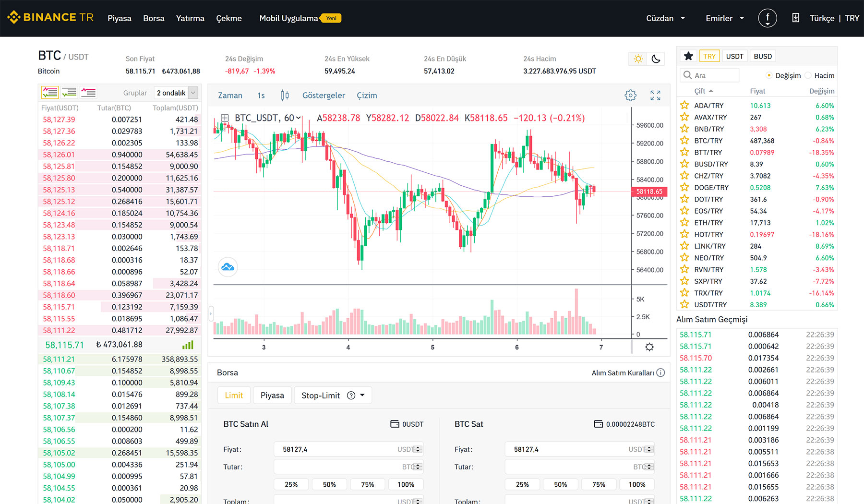
Task: Select the BUSD market tab
Action: [763, 56]
